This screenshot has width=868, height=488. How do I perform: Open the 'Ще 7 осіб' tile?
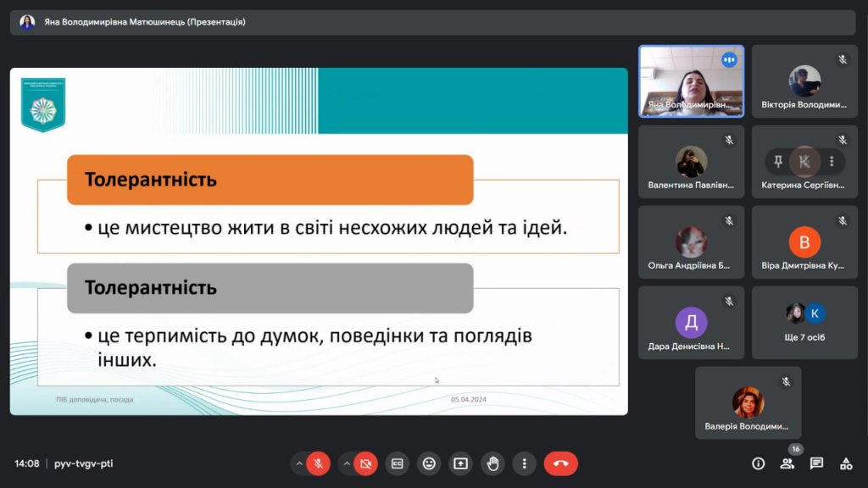click(804, 323)
